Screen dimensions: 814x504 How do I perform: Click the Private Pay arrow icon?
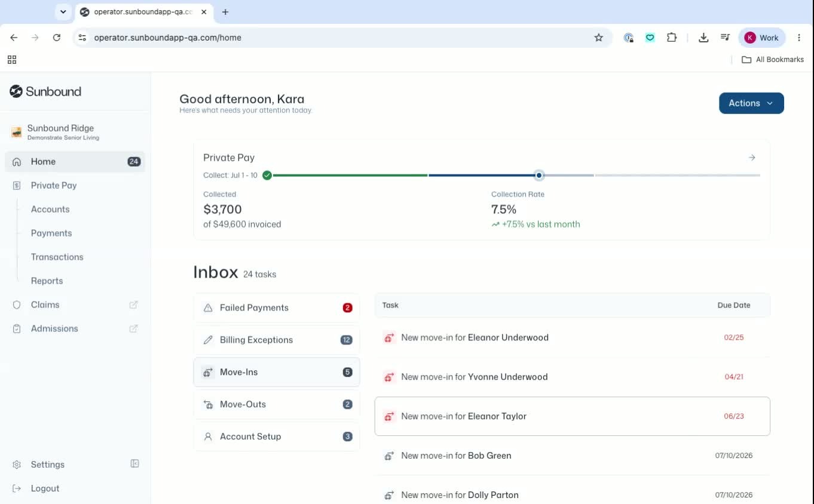pyautogui.click(x=752, y=158)
